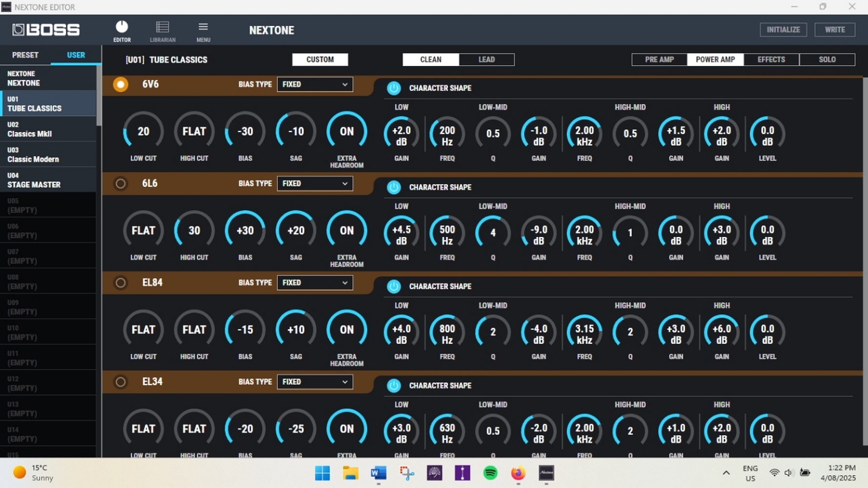Switch to the POWER AMP tab

click(x=715, y=60)
